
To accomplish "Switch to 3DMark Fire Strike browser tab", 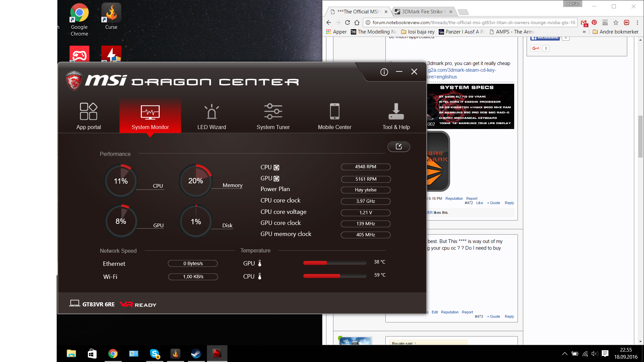I will (x=422, y=12).
